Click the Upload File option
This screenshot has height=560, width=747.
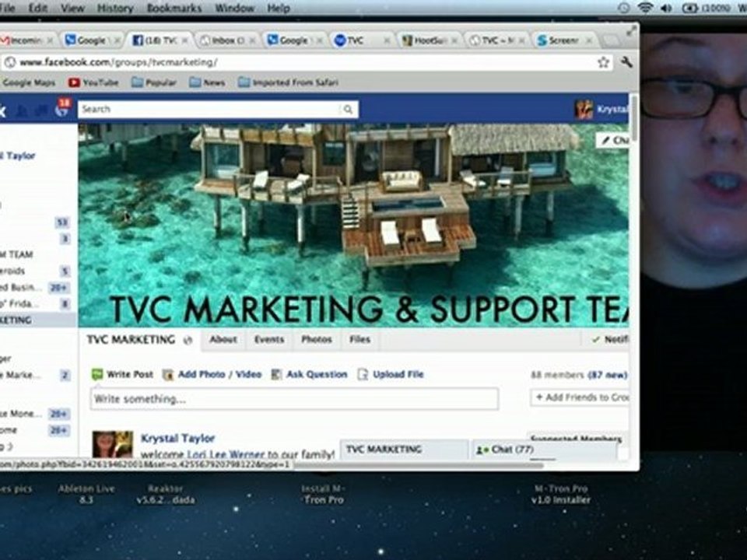391,374
